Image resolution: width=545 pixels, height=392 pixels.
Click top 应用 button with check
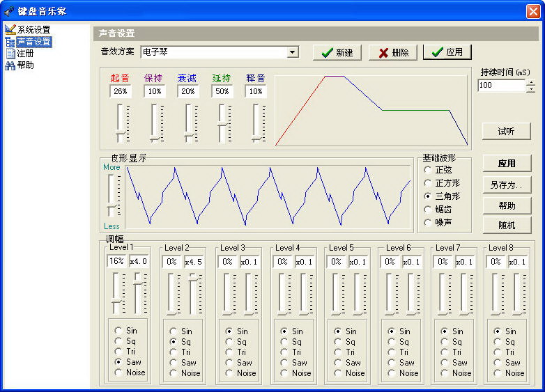447,52
